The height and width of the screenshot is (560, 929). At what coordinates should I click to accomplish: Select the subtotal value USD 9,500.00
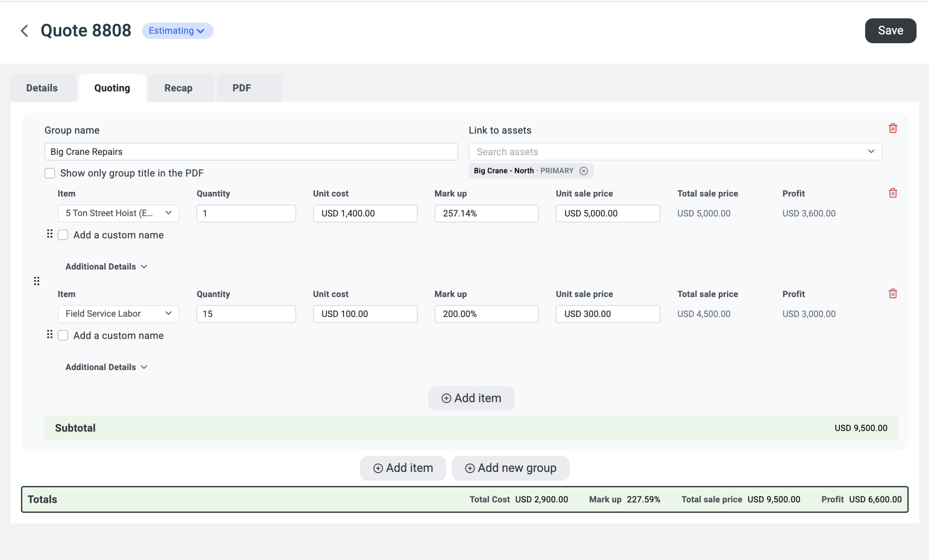(x=861, y=428)
